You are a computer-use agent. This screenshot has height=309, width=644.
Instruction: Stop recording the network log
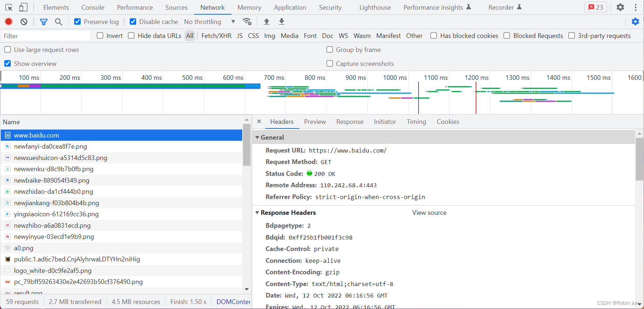[x=9, y=22]
